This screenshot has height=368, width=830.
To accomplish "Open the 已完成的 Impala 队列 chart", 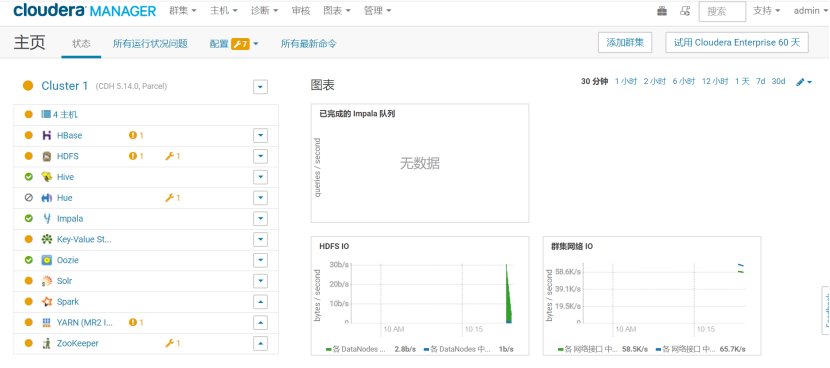I will tap(420, 163).
